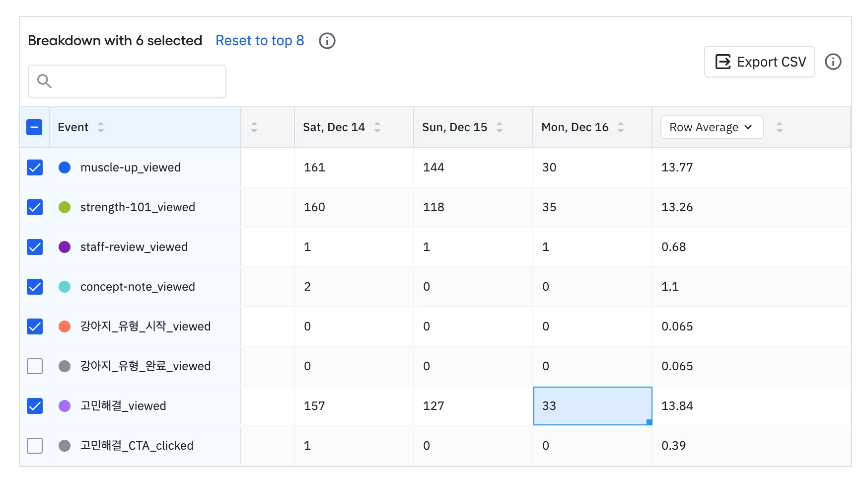
Task: Click the Reset to top 8 link
Action: (260, 41)
